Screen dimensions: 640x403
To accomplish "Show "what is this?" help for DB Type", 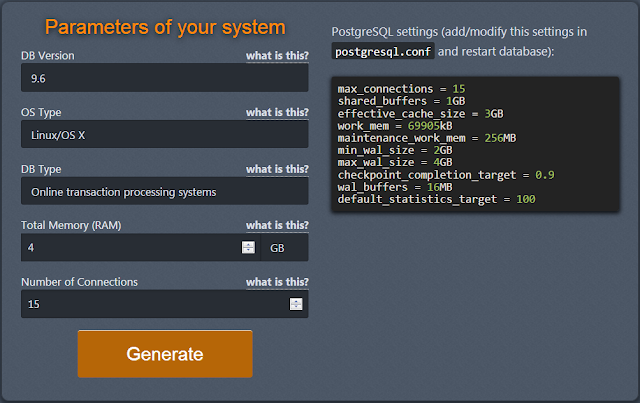I will coord(277,169).
